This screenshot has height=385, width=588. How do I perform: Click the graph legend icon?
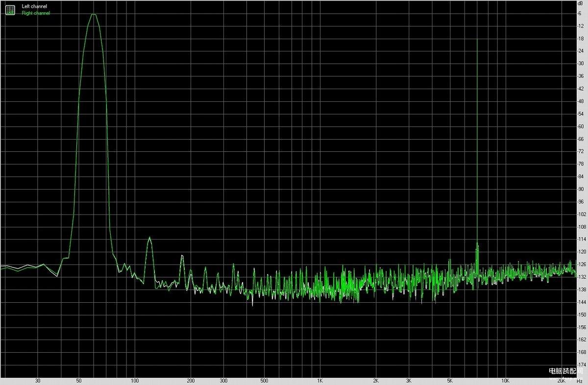[x=10, y=9]
